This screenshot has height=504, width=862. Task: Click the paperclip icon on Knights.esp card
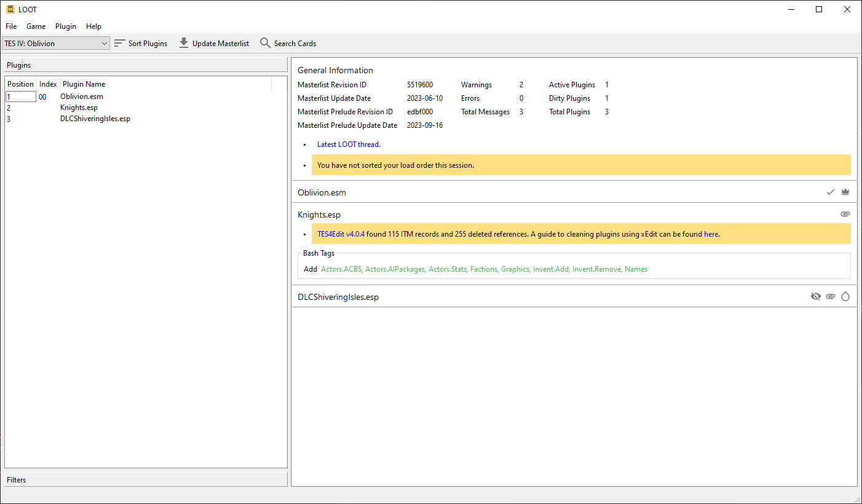(845, 215)
